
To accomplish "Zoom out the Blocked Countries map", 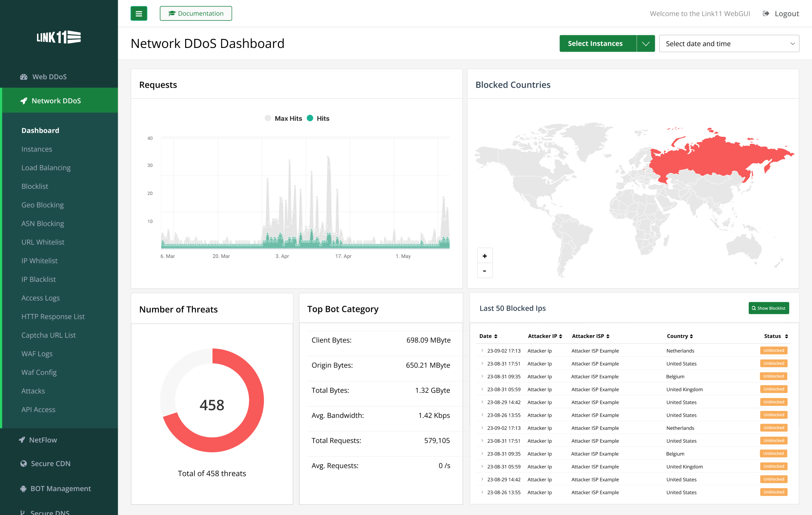I will pos(485,271).
